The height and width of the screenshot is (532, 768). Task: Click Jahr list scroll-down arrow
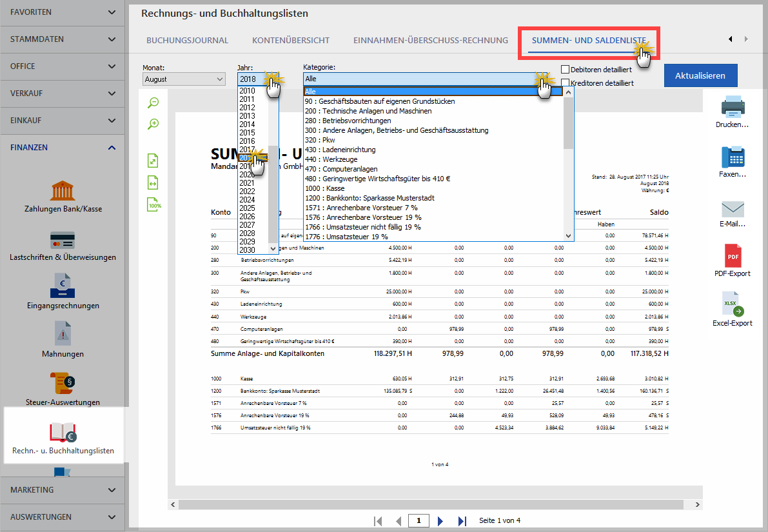[273, 248]
